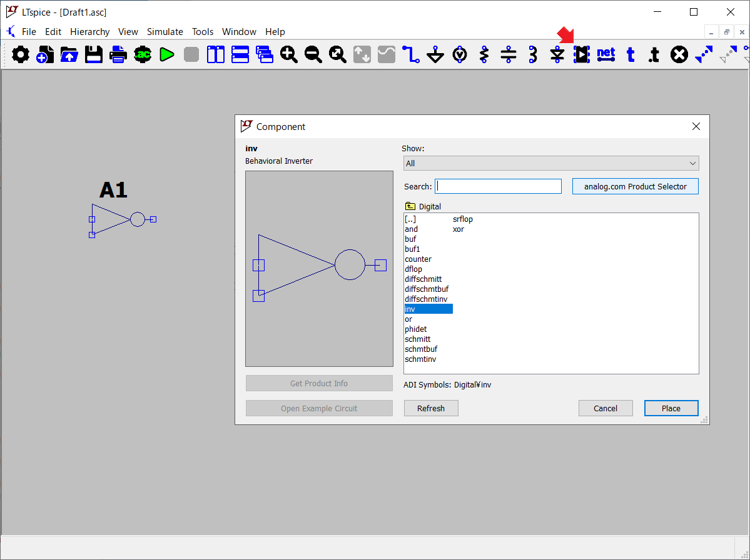Close the Component dialog
The image size is (750, 560).
click(696, 126)
